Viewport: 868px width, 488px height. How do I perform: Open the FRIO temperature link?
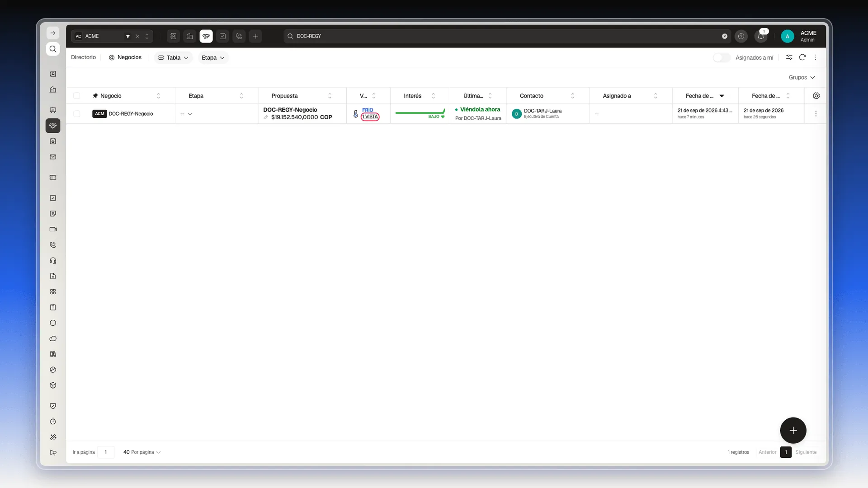[x=368, y=110]
